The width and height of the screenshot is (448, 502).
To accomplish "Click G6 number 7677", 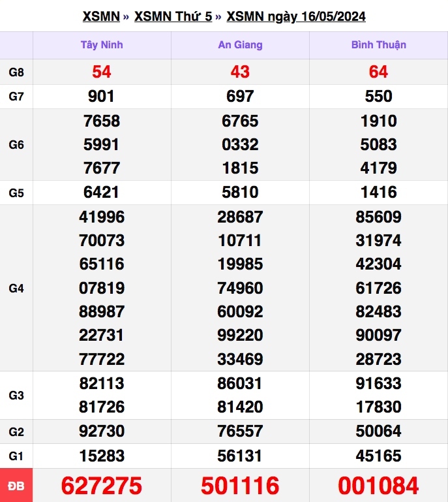I will click(102, 168).
